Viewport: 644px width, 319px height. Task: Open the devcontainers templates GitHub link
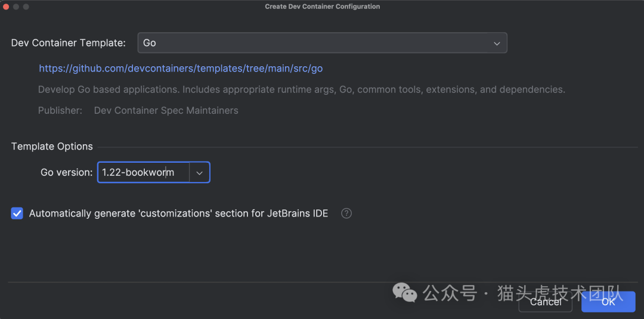click(181, 69)
